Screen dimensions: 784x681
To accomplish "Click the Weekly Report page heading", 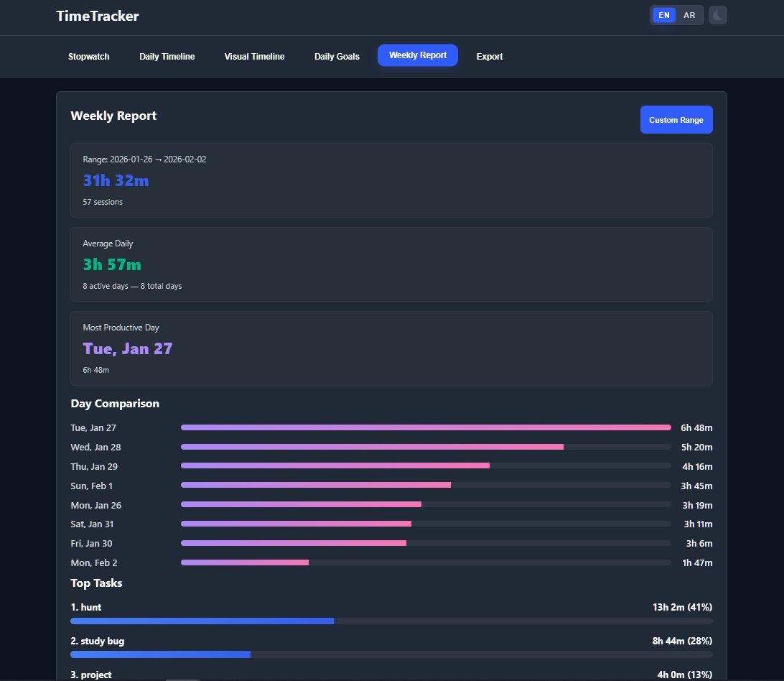I will pos(113,116).
